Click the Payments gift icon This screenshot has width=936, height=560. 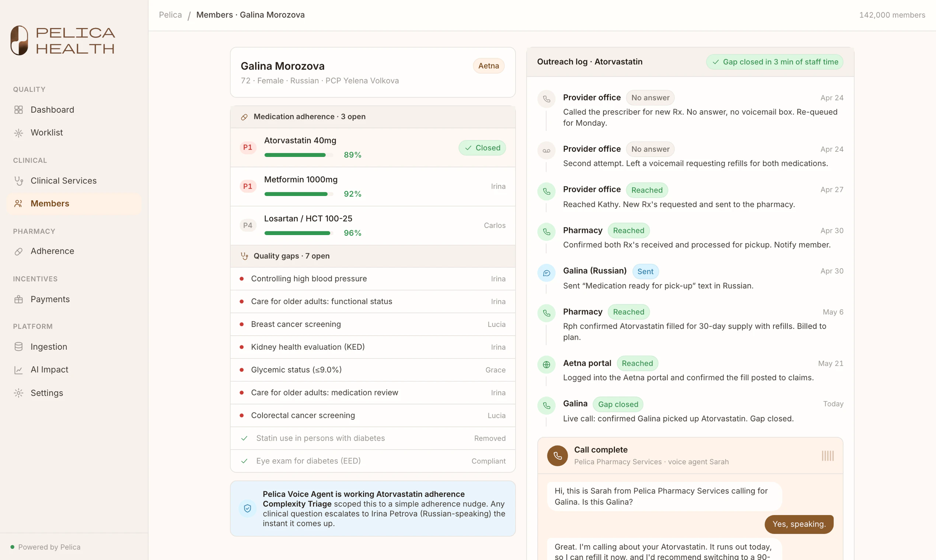(x=18, y=299)
